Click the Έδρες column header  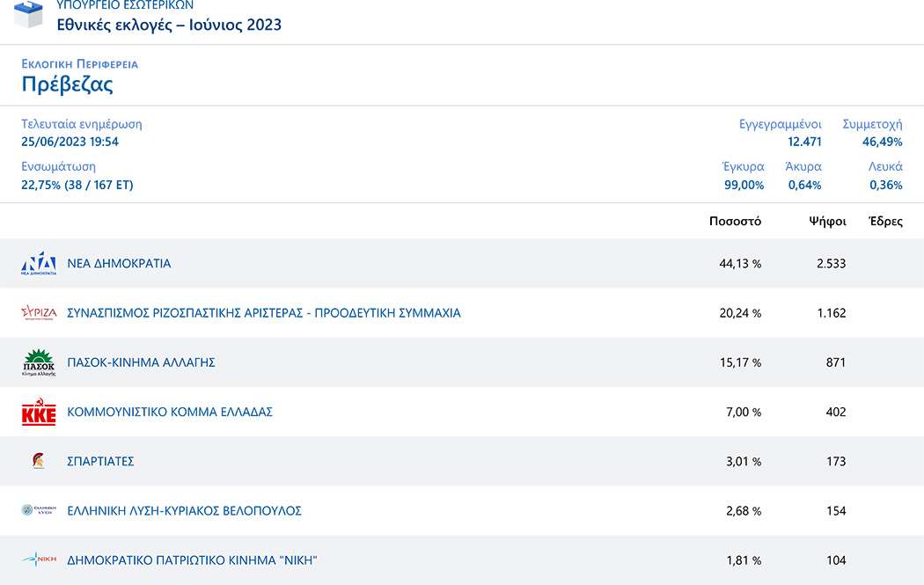click(885, 222)
